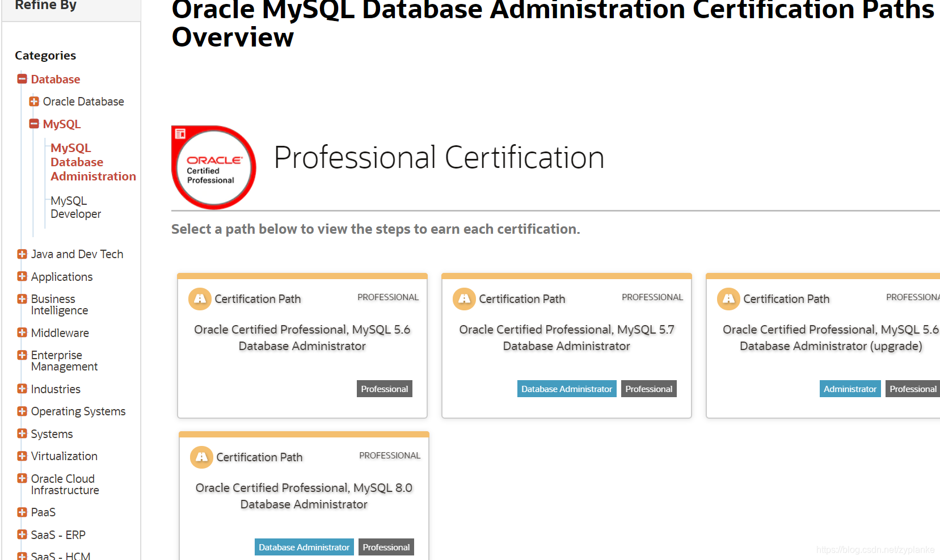The image size is (940, 560).
Task: Open the Applications category link
Action: (x=62, y=277)
